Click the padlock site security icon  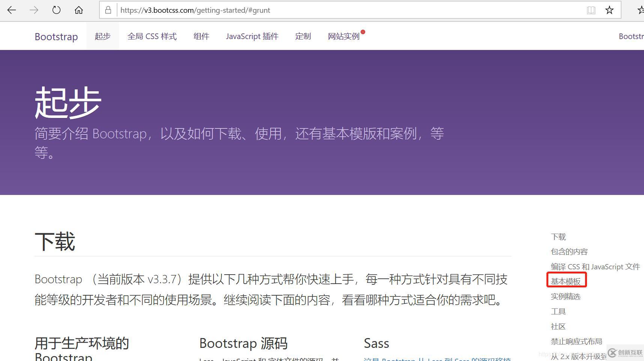click(108, 10)
